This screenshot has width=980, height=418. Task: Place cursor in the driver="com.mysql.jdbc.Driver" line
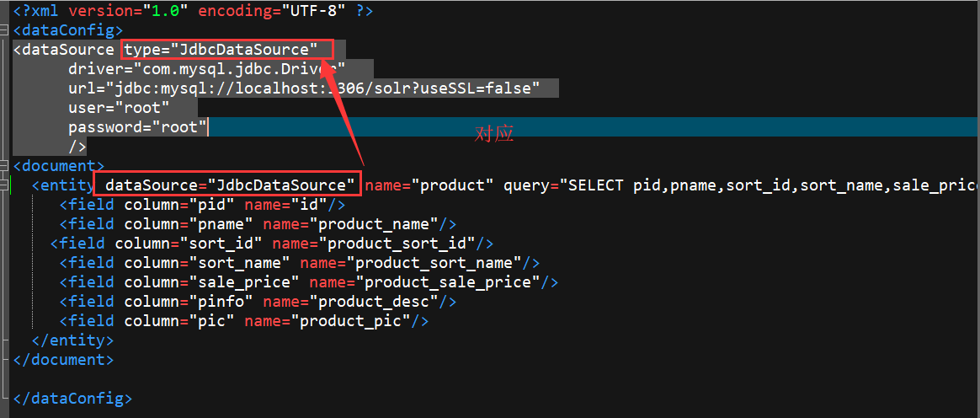(x=207, y=69)
